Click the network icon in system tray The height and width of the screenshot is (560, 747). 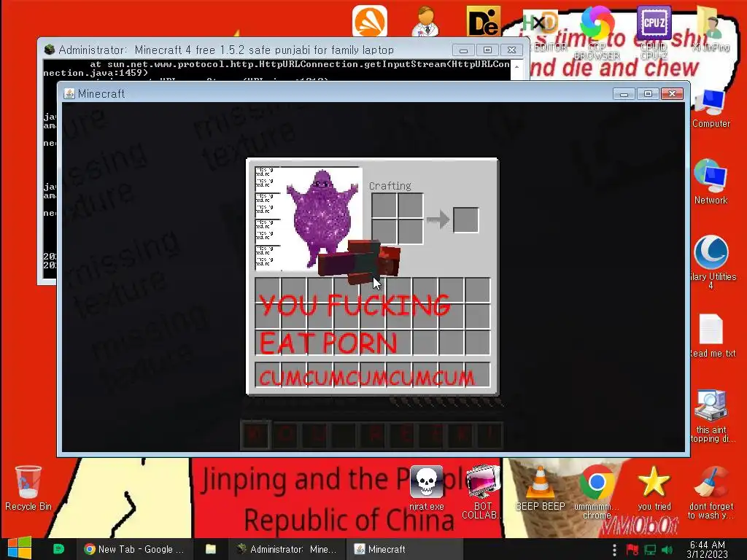tap(650, 550)
